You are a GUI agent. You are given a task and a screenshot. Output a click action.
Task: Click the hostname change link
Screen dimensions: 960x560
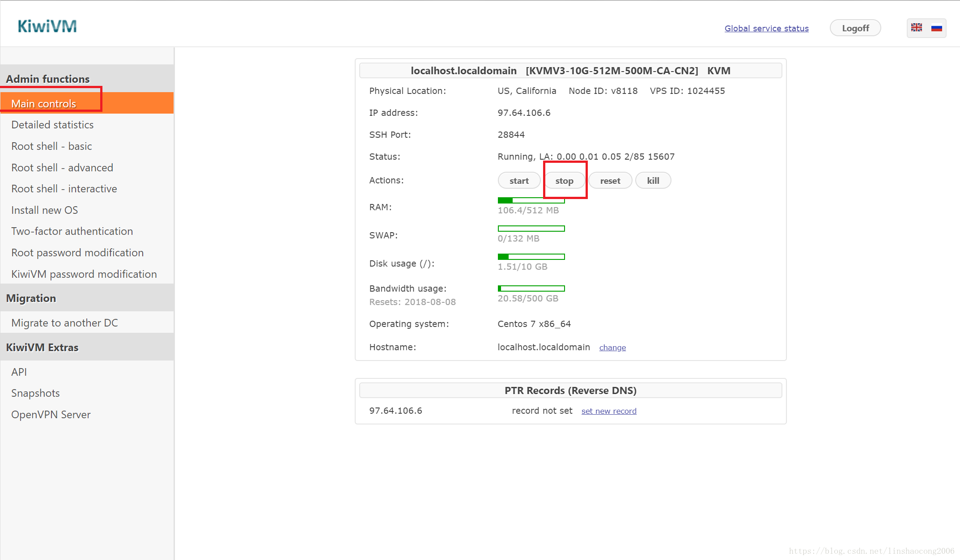(x=612, y=348)
